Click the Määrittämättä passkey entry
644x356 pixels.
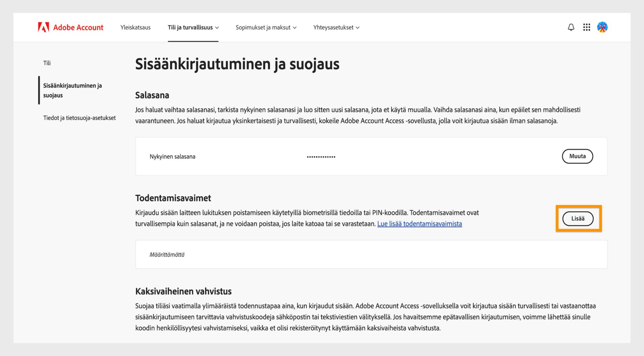click(167, 254)
